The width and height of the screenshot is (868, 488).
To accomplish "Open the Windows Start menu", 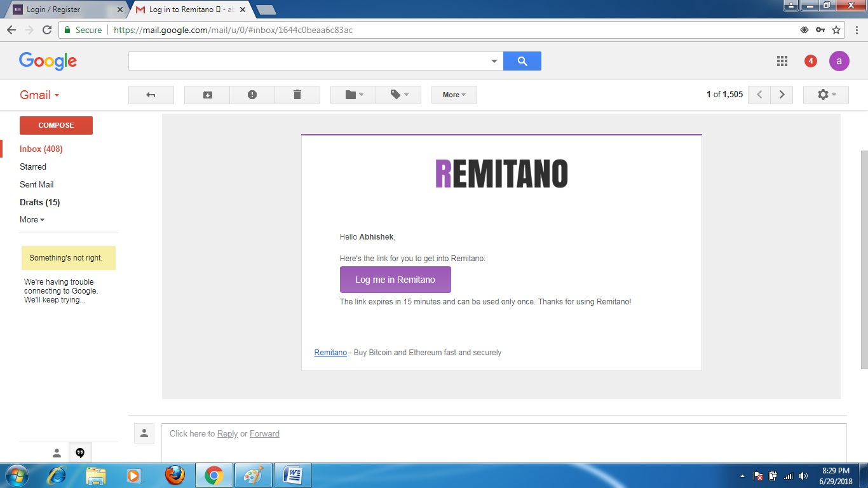I will [x=16, y=475].
